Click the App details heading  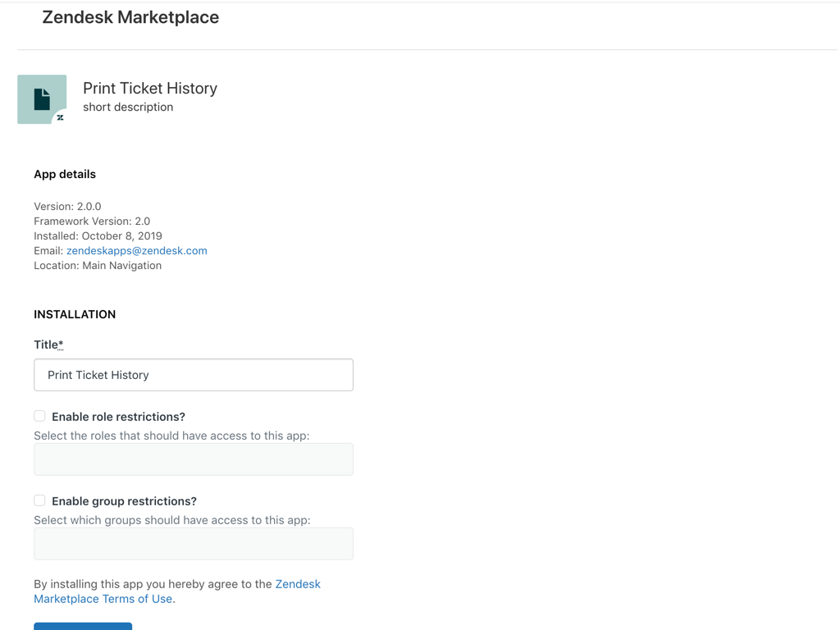pyautogui.click(x=65, y=174)
